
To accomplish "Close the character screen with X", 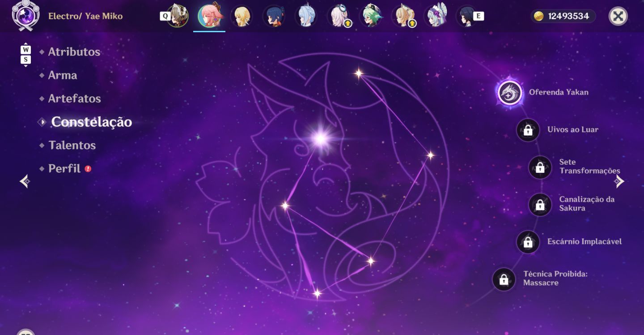I will coord(618,17).
